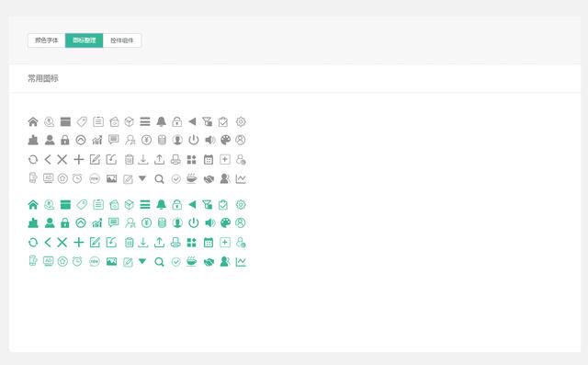Click the gray download arrow icon

point(143,159)
